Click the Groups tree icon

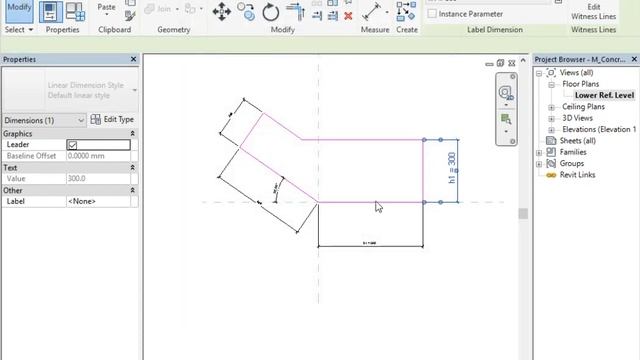[x=551, y=163]
